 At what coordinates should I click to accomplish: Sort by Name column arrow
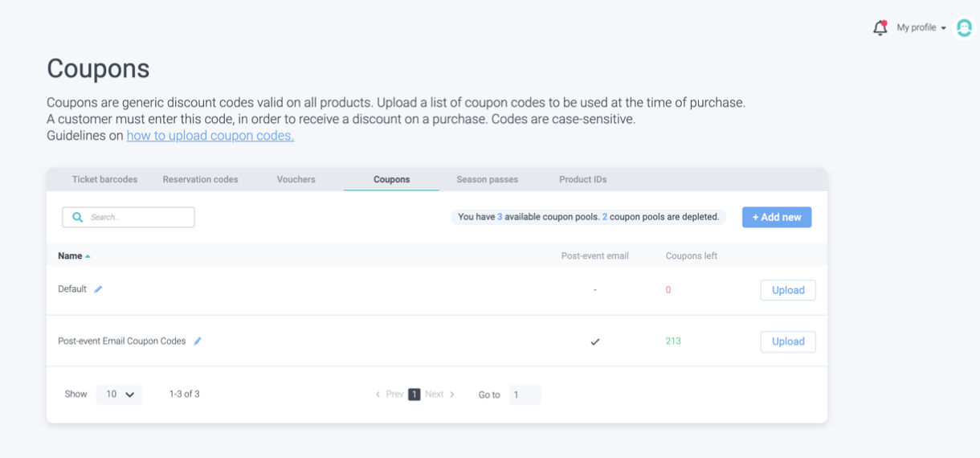88,256
